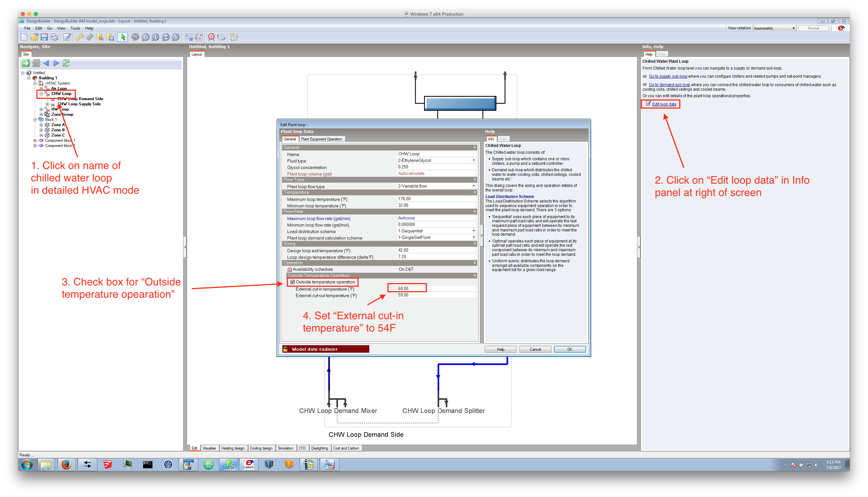Click General tab in Edit Plant Loop
Screen dimensions: 868x497
click(290, 139)
